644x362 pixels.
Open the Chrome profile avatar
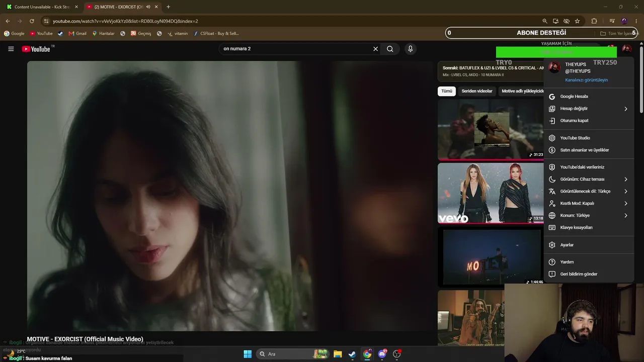624,21
